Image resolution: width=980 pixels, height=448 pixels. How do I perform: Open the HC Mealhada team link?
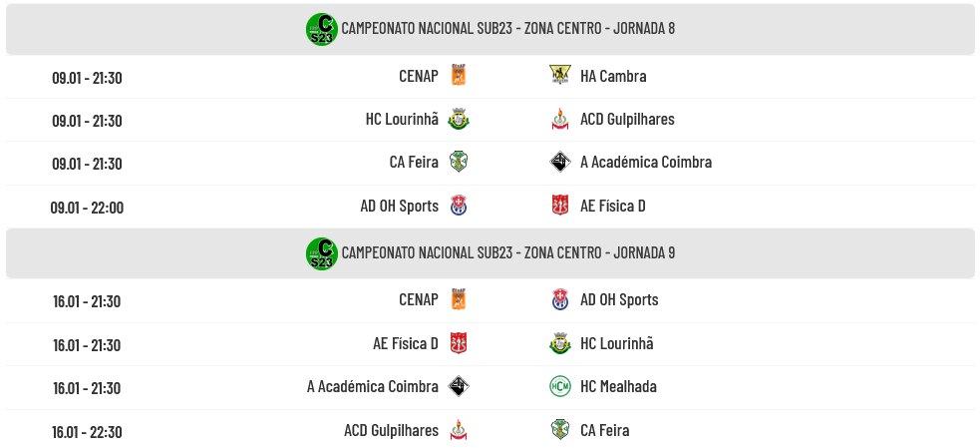point(618,386)
